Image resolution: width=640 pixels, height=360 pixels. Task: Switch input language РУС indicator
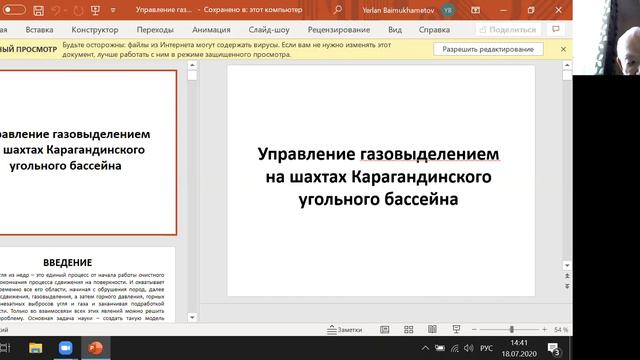point(486,349)
